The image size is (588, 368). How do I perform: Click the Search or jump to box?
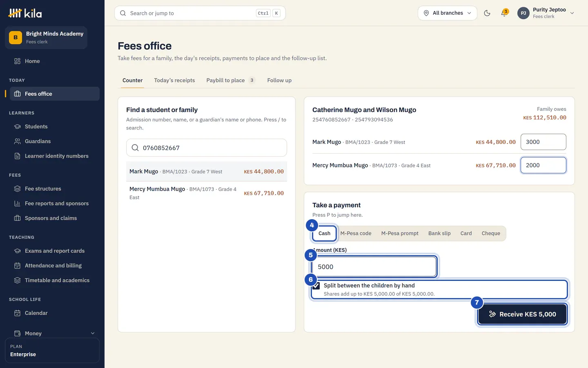pos(200,13)
